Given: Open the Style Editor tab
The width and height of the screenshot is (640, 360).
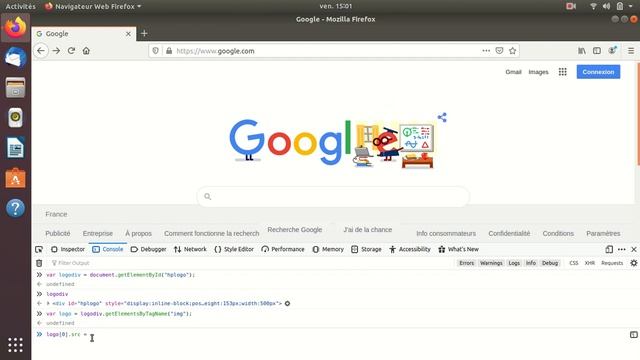Looking at the screenshot, I should 234,249.
